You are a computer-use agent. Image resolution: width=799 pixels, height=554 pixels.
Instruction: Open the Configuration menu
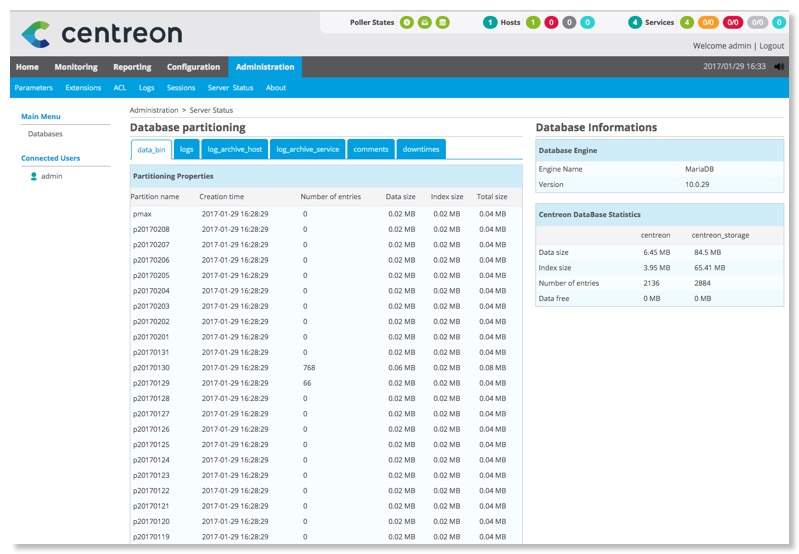click(193, 67)
